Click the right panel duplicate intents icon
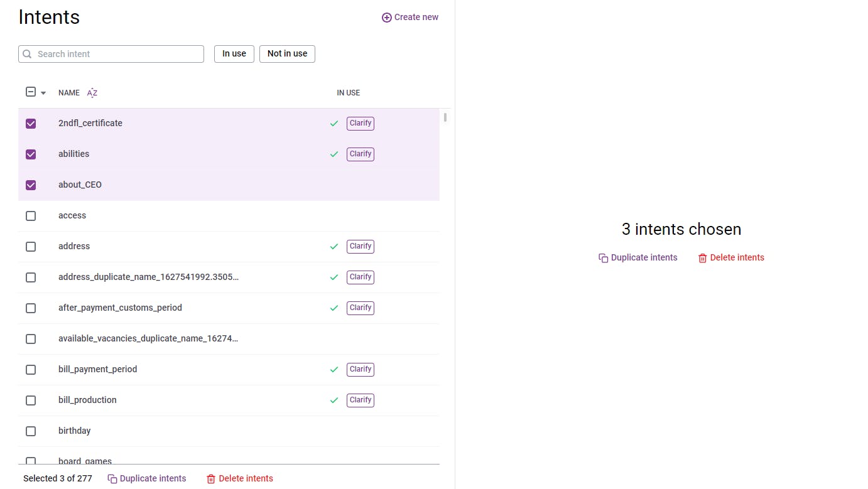The width and height of the screenshot is (868, 489). click(603, 258)
